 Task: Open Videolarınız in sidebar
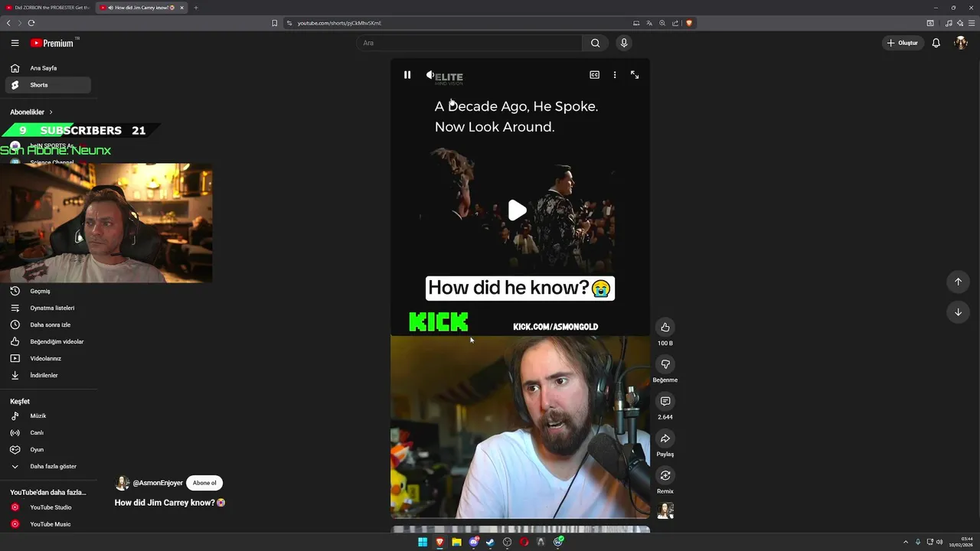coord(49,358)
